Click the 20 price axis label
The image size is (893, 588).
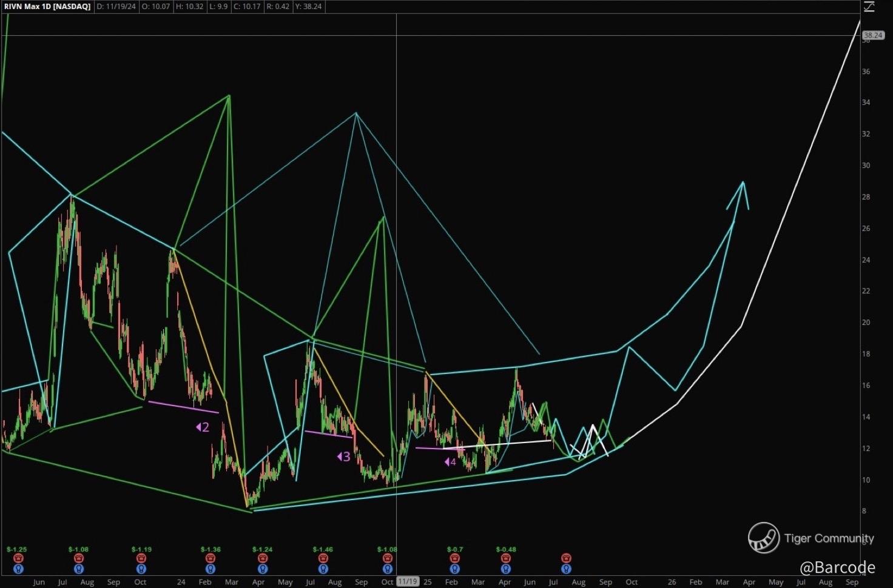pyautogui.click(x=866, y=322)
